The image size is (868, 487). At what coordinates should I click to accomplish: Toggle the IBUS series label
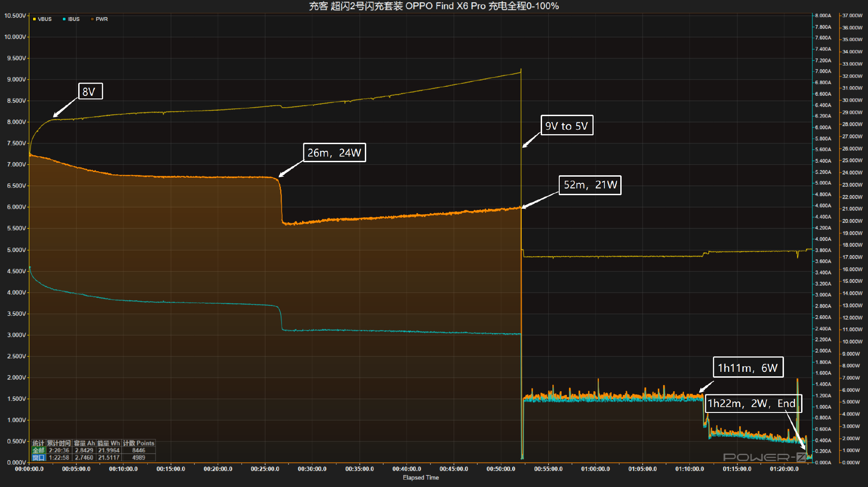(x=74, y=19)
